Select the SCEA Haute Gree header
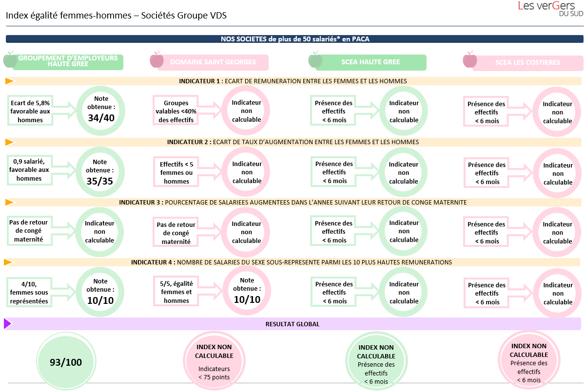 point(371,62)
